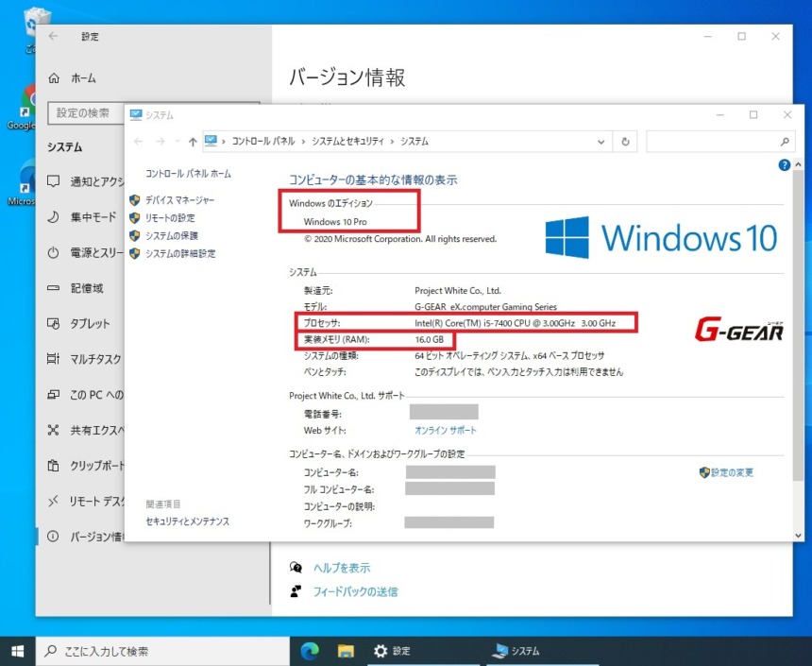Click the 設定の検索 box in Settings

pyautogui.click(x=85, y=113)
